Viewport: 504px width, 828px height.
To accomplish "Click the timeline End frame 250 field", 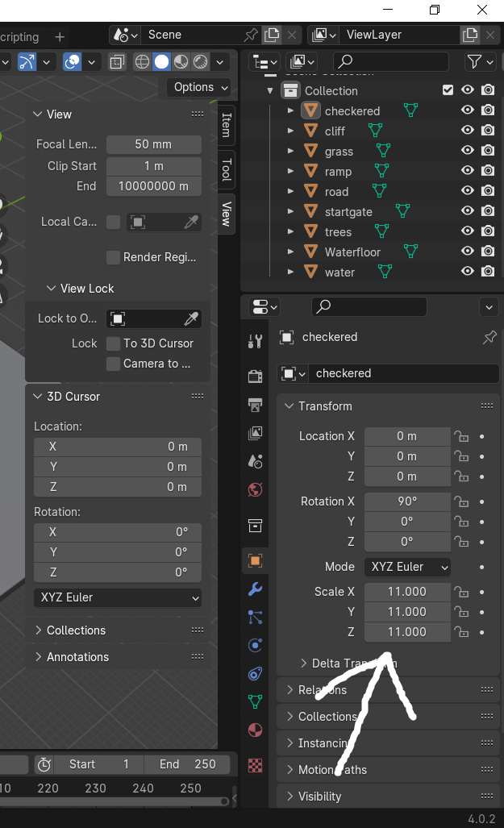I will point(188,764).
